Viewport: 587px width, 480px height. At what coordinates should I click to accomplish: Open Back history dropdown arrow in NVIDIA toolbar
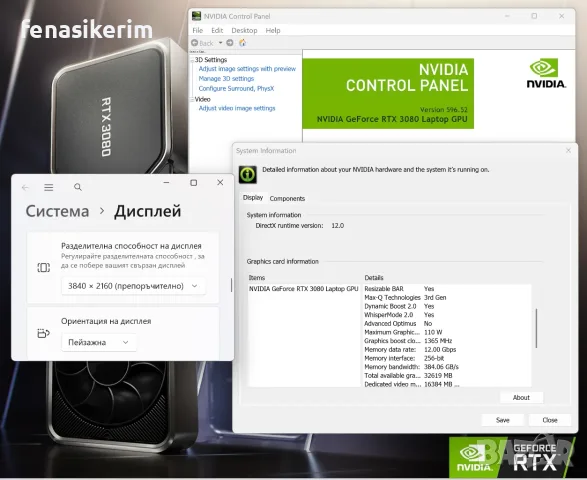220,43
